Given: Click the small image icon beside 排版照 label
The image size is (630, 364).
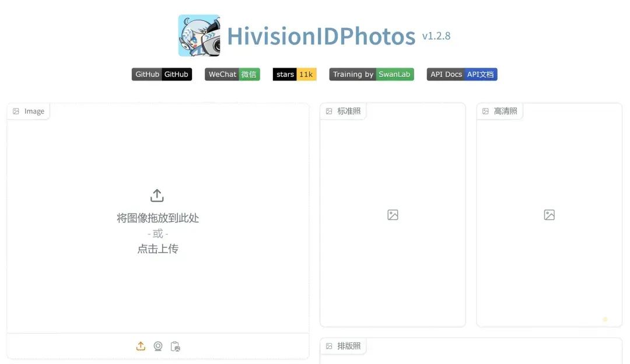Looking at the screenshot, I should (x=329, y=346).
